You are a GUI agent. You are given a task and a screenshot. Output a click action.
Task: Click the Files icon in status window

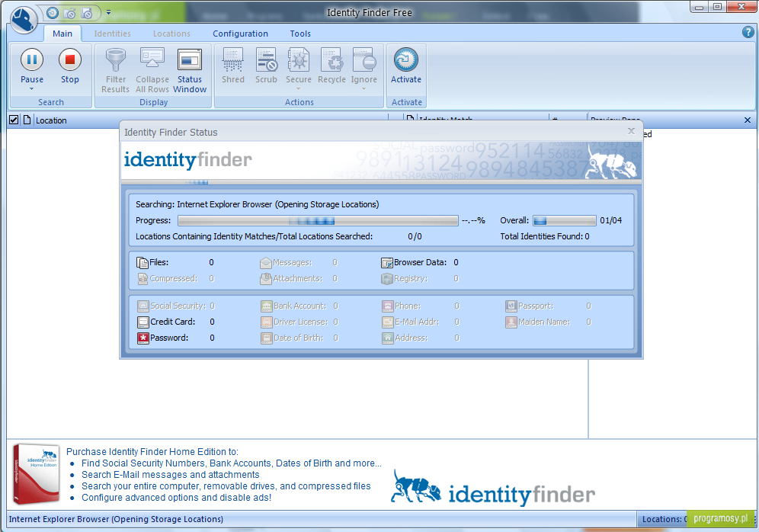[143, 263]
